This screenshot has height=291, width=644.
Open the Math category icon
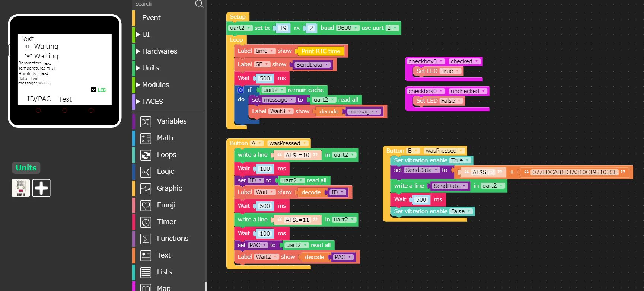tap(146, 138)
